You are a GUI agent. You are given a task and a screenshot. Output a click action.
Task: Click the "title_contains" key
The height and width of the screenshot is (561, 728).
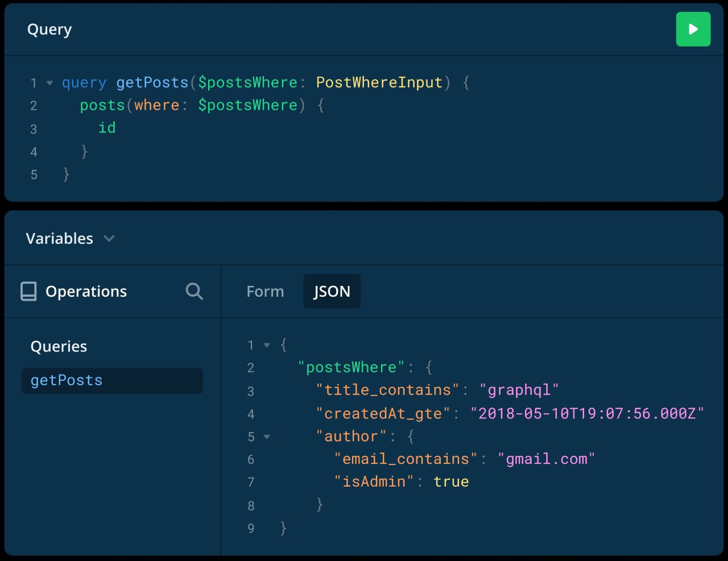(388, 390)
